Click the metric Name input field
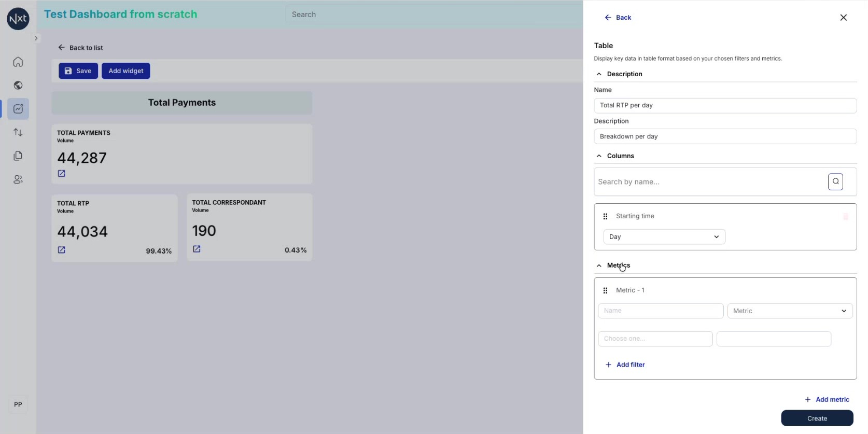 click(x=661, y=311)
